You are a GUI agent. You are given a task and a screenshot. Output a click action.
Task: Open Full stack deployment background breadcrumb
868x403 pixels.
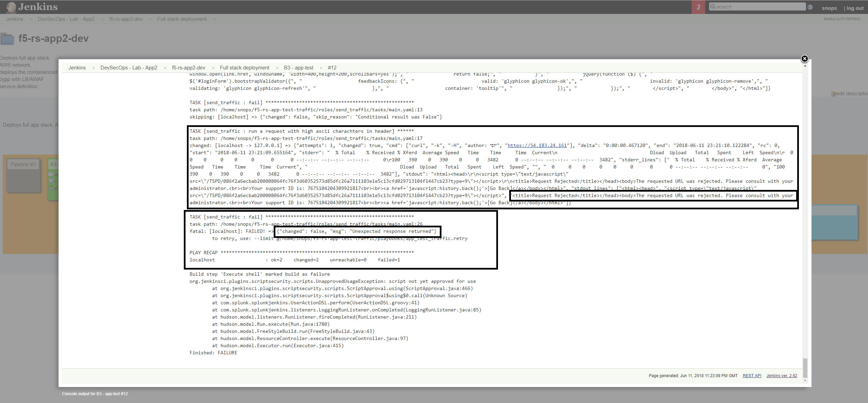tap(182, 19)
